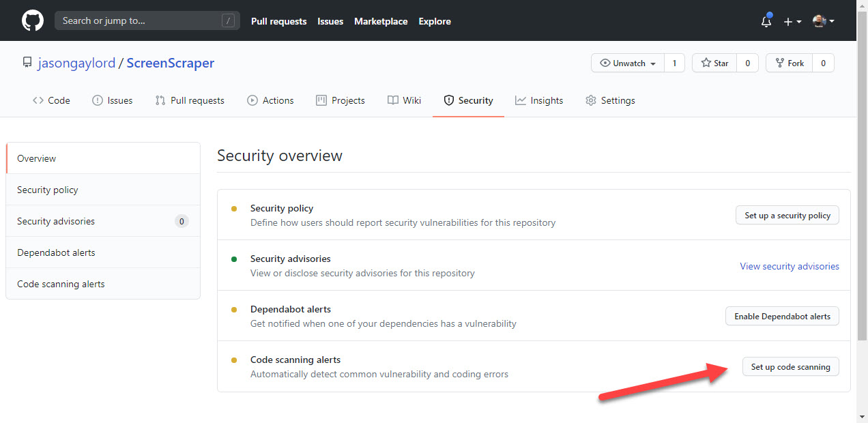868x423 pixels.
Task: Switch to the repository Pull requests tab
Action: click(190, 100)
